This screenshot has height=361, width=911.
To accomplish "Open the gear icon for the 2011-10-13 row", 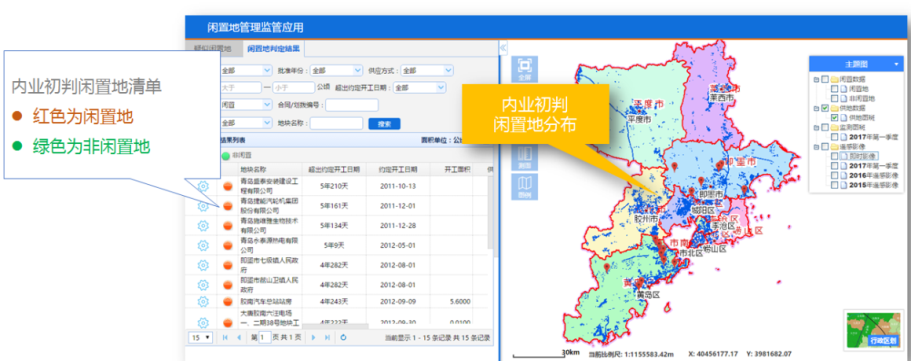I will coord(203,186).
